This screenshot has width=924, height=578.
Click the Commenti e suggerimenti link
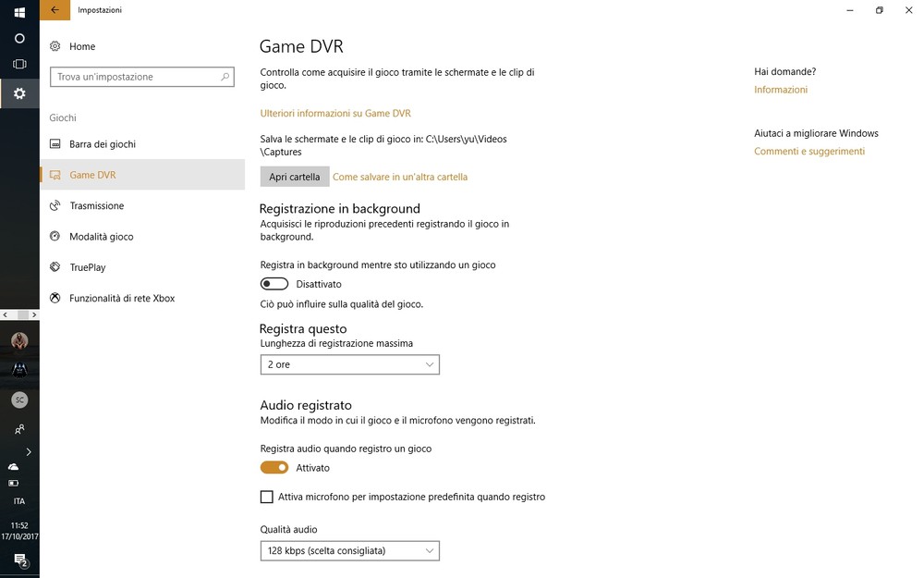pos(809,152)
